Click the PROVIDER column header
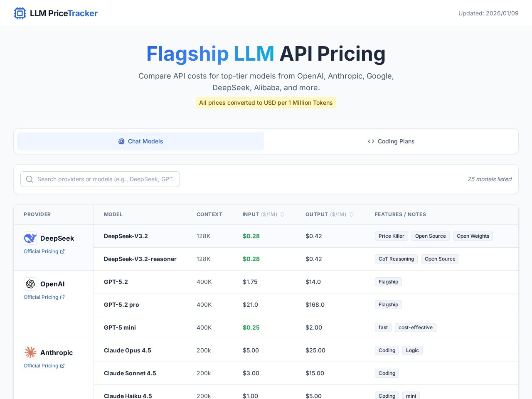 [x=37, y=214]
